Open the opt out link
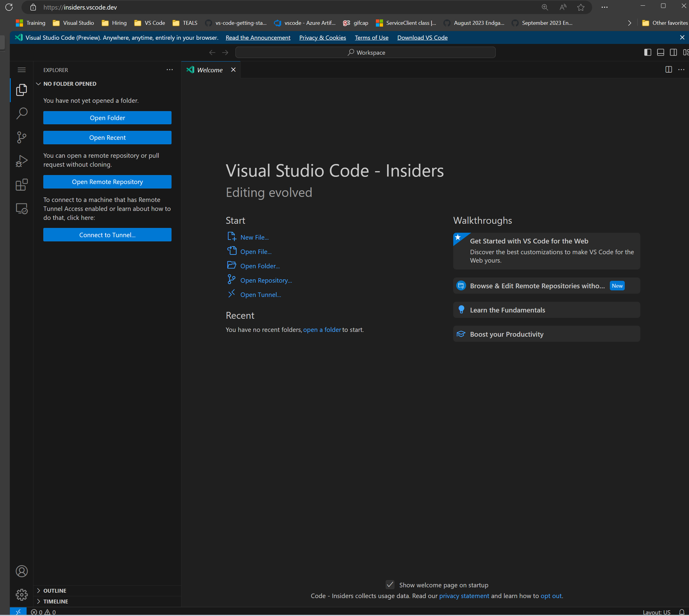 (x=551, y=596)
